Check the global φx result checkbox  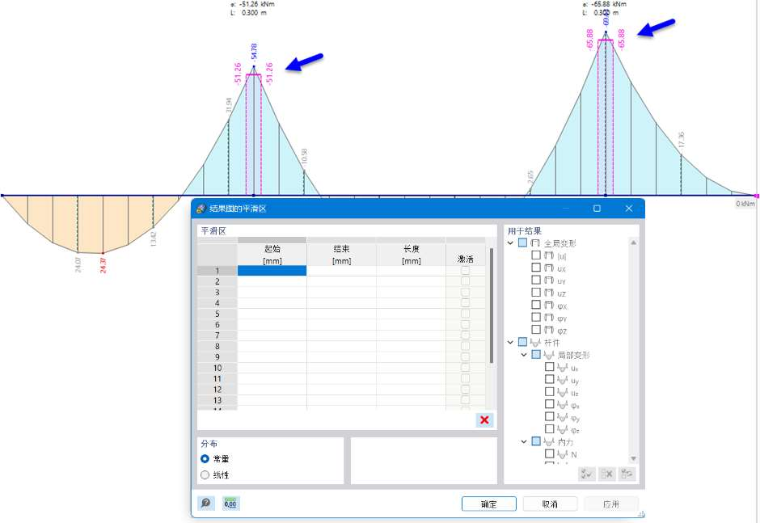(536, 305)
